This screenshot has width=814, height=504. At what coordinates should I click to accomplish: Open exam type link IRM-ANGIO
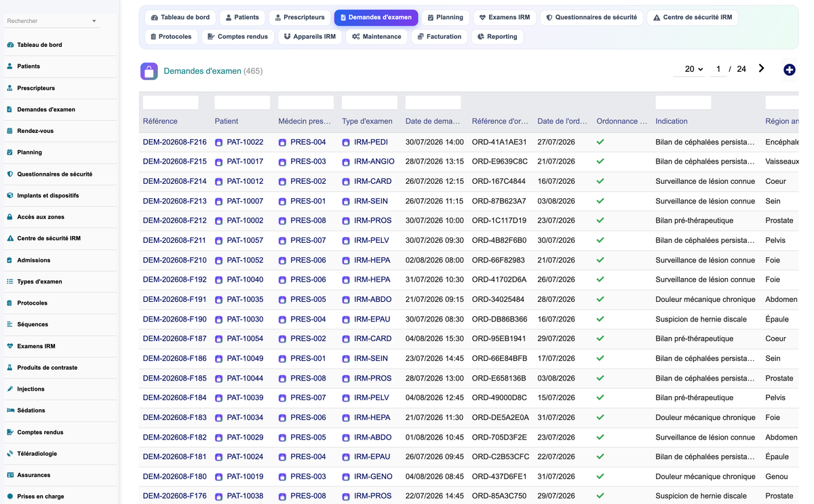coord(374,162)
